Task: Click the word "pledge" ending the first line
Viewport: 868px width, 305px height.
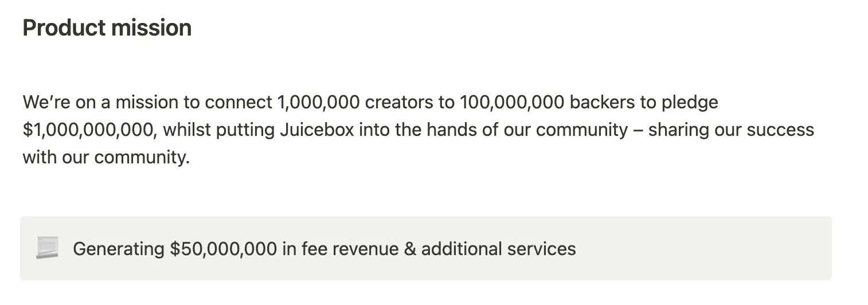Action: click(690, 103)
